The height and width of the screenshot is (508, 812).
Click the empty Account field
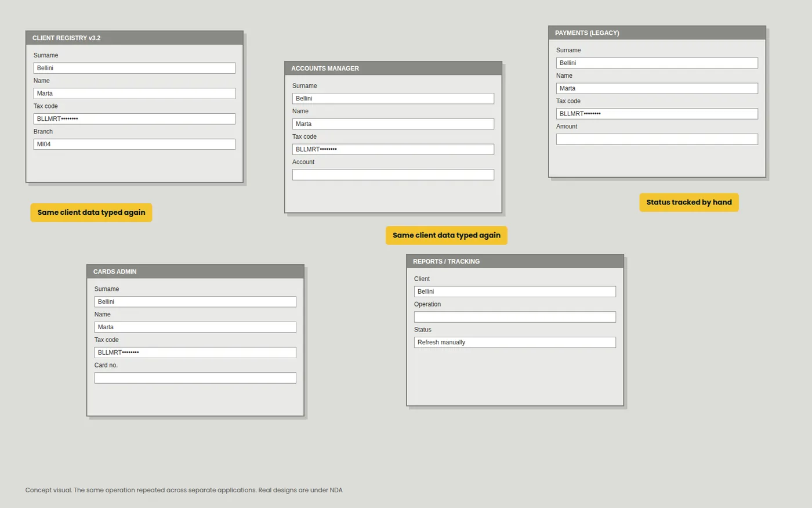click(393, 175)
